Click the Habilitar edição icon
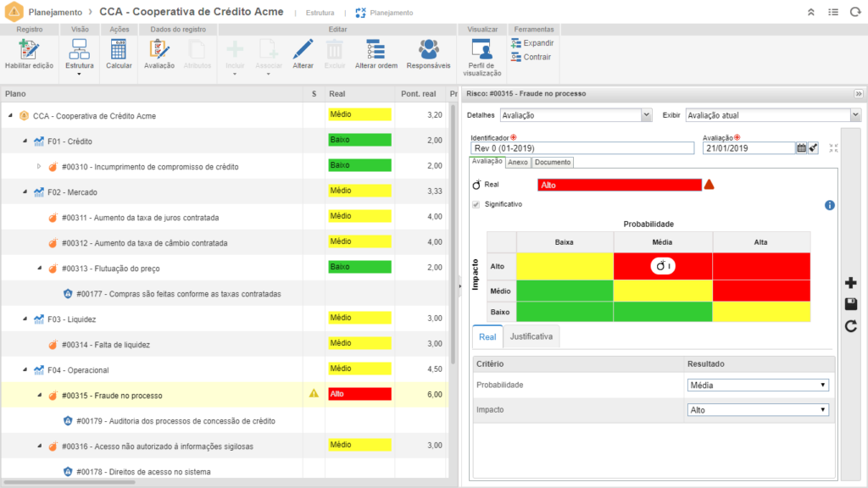Viewport: 868px width, 488px height. [x=29, y=49]
